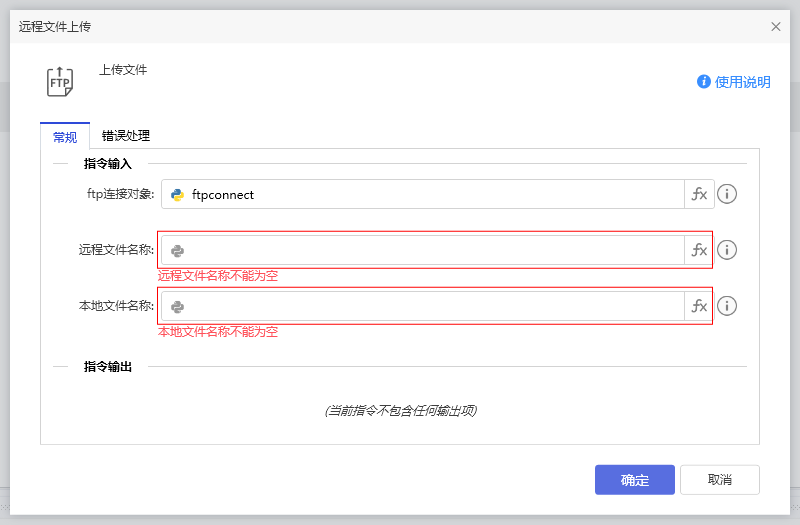The image size is (800, 525).
Task: Open the 使用说明 help link
Action: coord(742,82)
